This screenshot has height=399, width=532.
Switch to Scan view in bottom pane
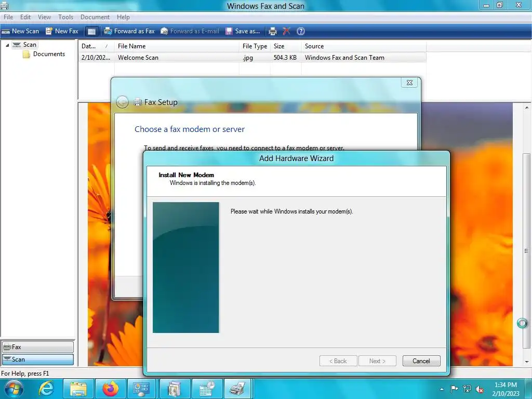pos(37,360)
